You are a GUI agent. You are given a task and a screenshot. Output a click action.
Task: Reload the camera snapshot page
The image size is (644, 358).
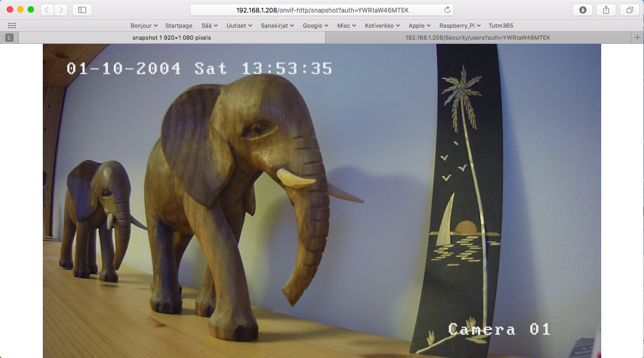point(447,9)
